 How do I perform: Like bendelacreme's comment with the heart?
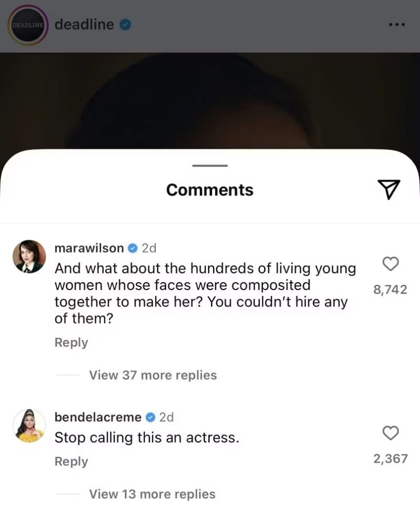tap(390, 432)
